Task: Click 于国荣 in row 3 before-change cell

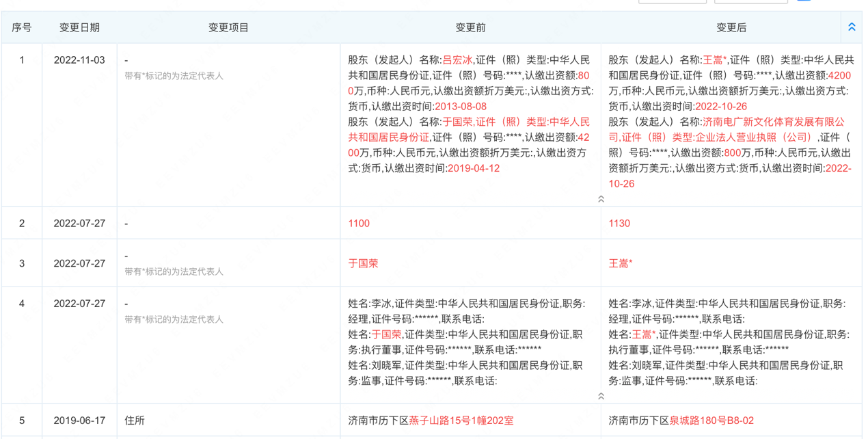Action: point(363,263)
